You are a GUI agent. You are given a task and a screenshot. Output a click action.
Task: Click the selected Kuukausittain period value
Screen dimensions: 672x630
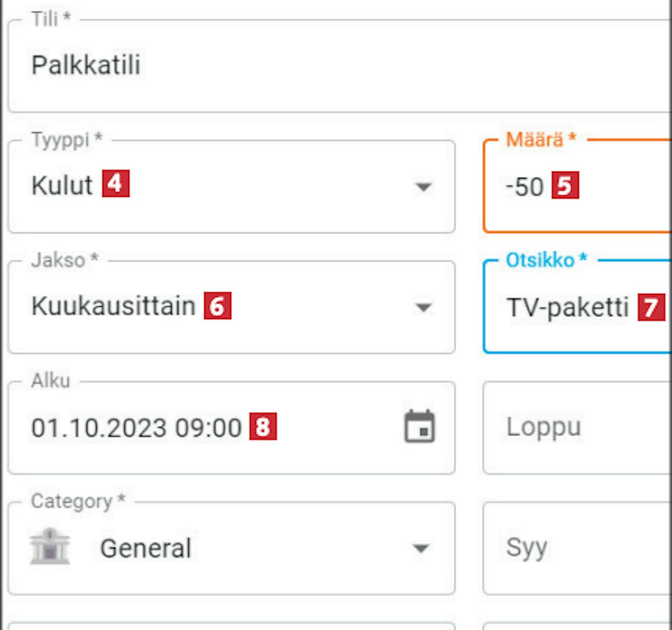(113, 306)
